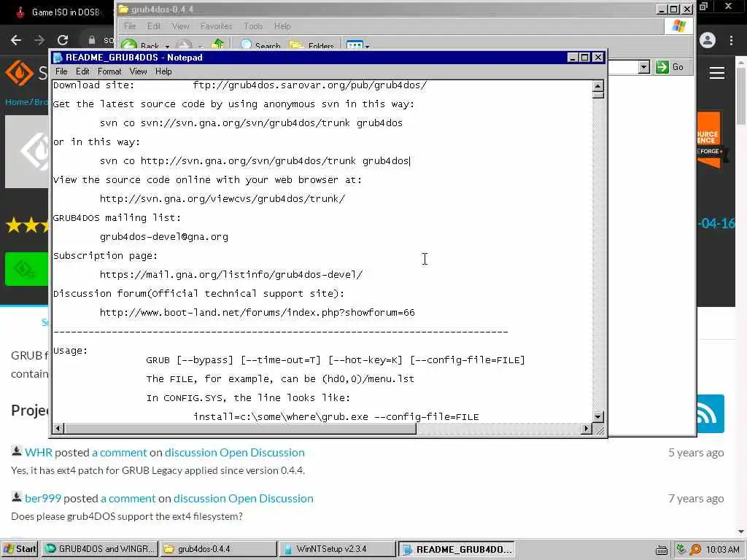Click the 'Usage:' line in Notepad

click(71, 351)
